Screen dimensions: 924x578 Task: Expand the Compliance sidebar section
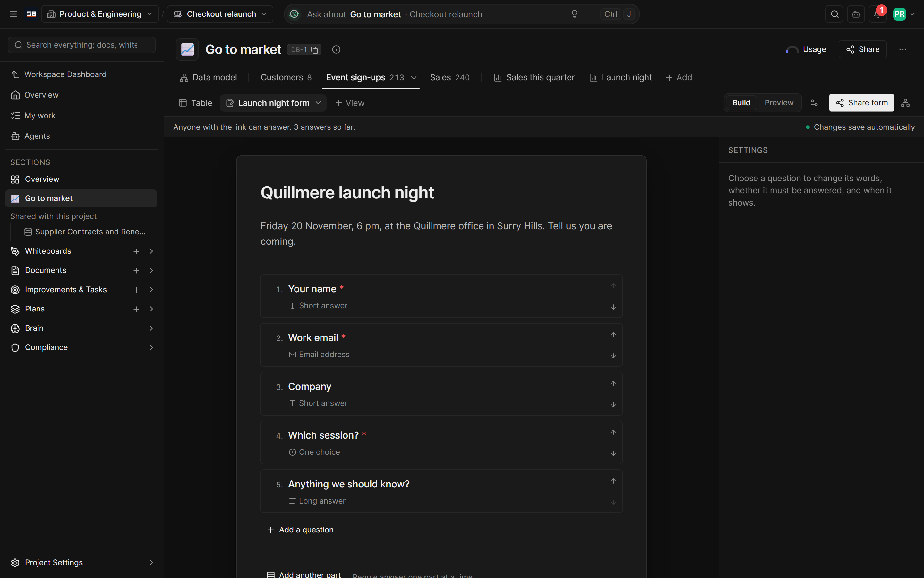coord(151,347)
